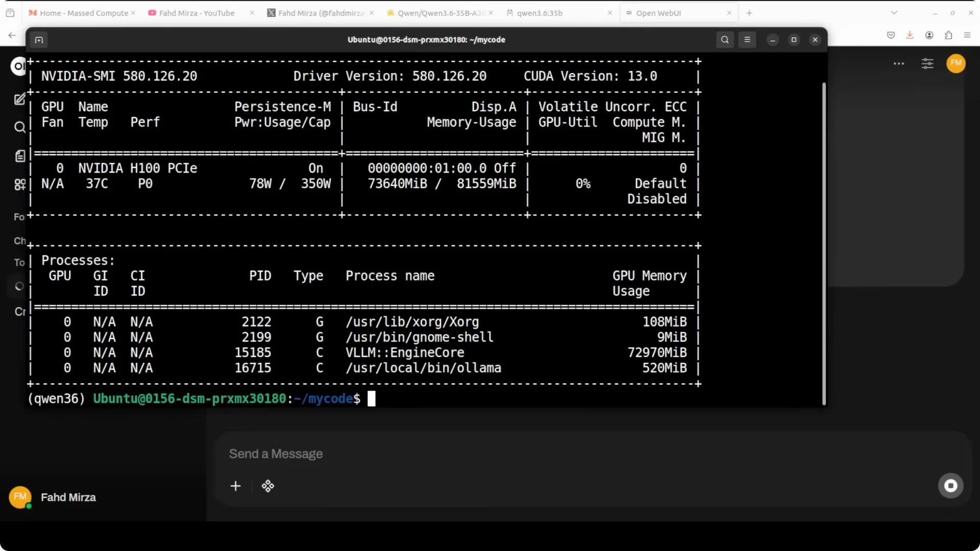Click Driver Version: 580.126.20 text
Viewport: 980px width, 551px height.
pos(390,76)
